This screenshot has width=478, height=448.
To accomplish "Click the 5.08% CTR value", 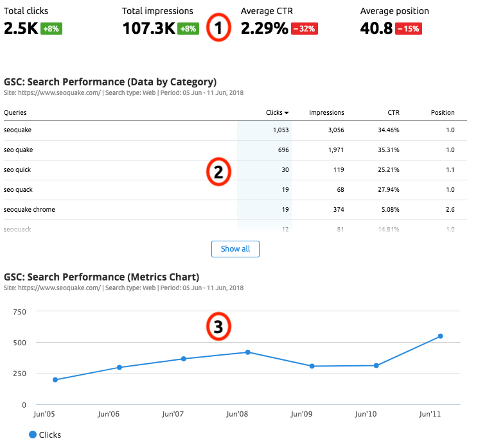I will coord(390,209).
